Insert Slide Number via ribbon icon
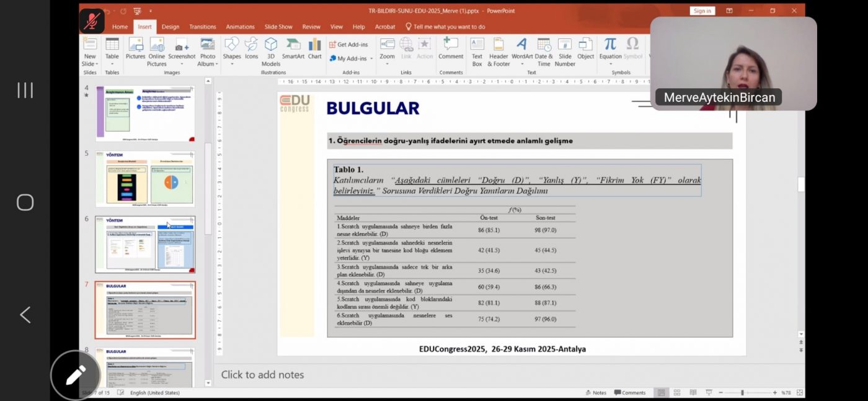 (x=565, y=48)
